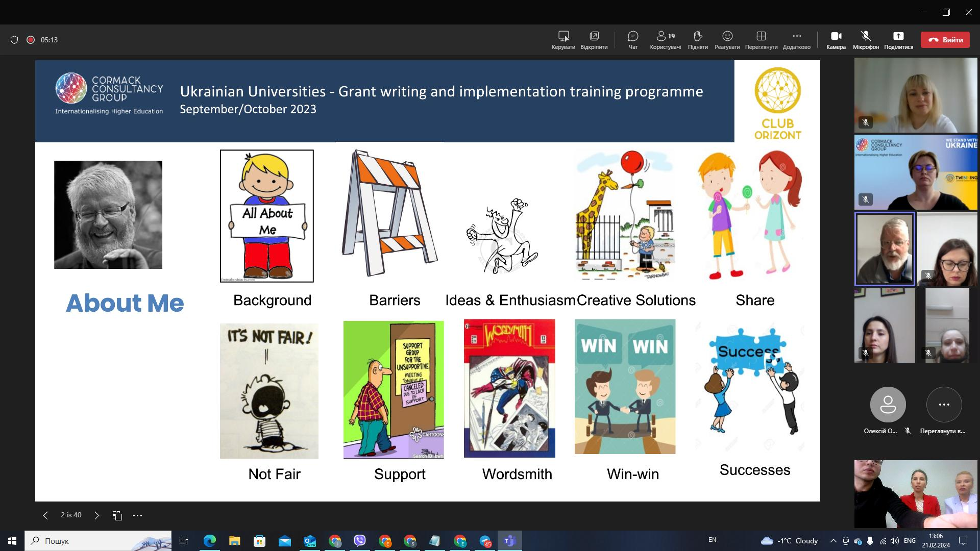Screen dimensions: 980x551
Task: Open File Explorer from taskbar
Action: pos(234,541)
